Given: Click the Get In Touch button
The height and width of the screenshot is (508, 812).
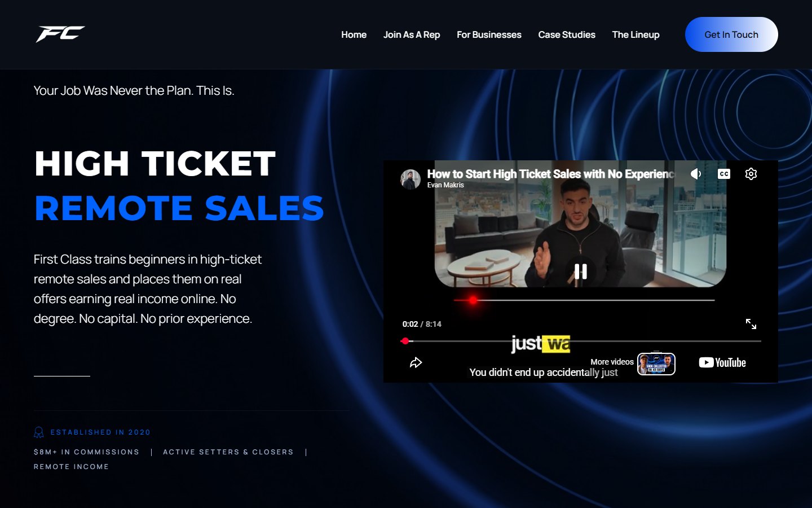Looking at the screenshot, I should (x=731, y=34).
